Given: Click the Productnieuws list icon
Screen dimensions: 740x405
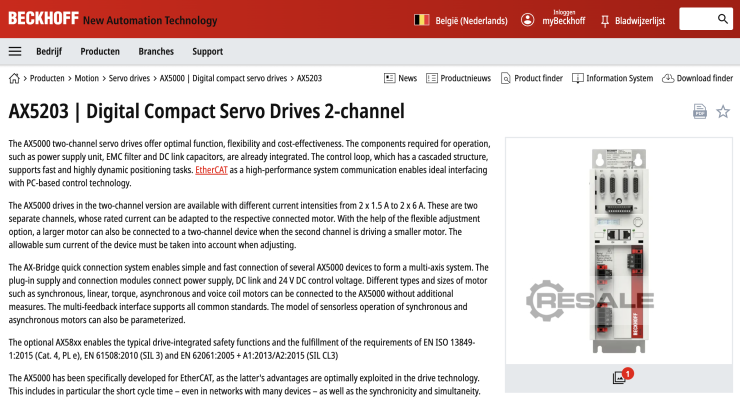Looking at the screenshot, I should [431, 78].
